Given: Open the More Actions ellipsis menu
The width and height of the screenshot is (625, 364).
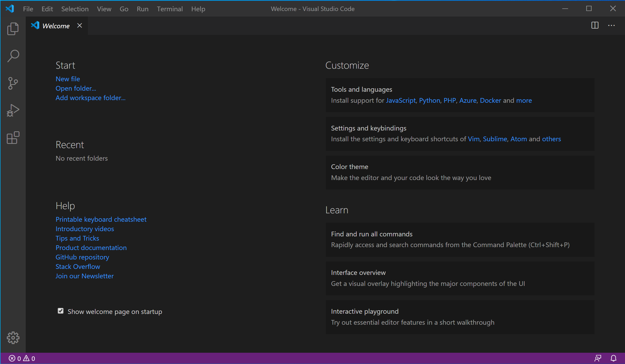Looking at the screenshot, I should click(x=611, y=25).
